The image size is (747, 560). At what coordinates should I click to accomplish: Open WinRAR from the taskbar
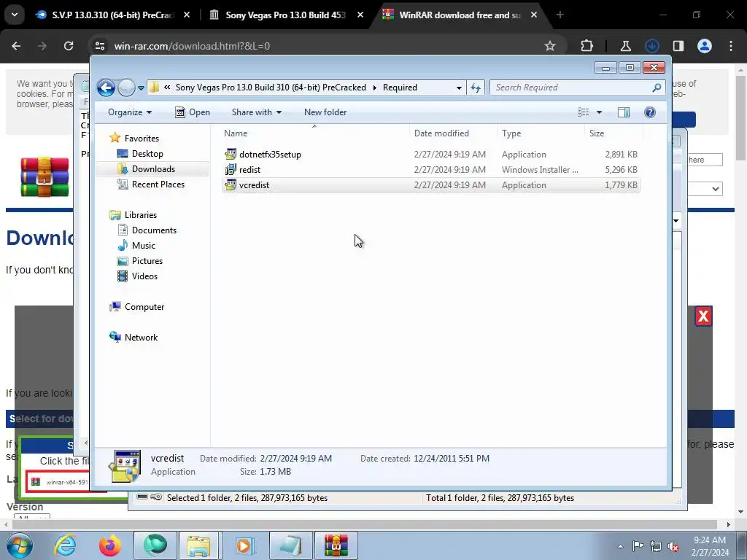click(336, 545)
